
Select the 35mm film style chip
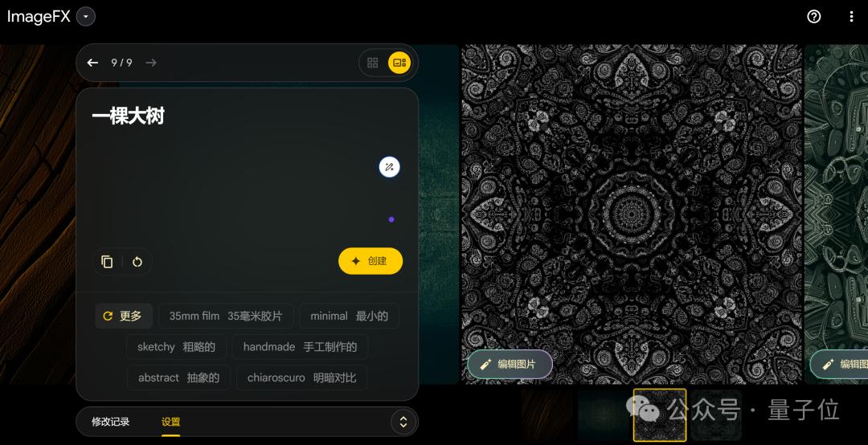coord(226,316)
